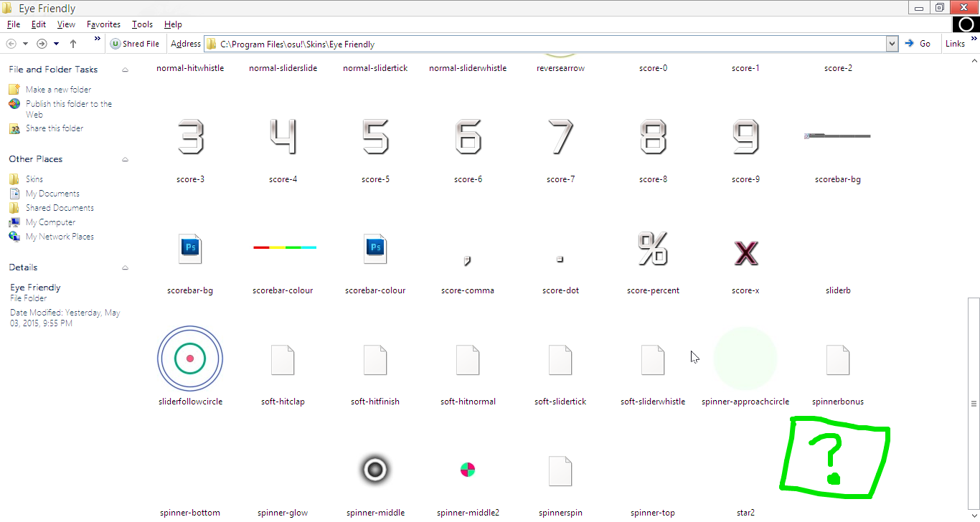Select the spinnerspin file icon
The image size is (980, 522).
[560, 470]
